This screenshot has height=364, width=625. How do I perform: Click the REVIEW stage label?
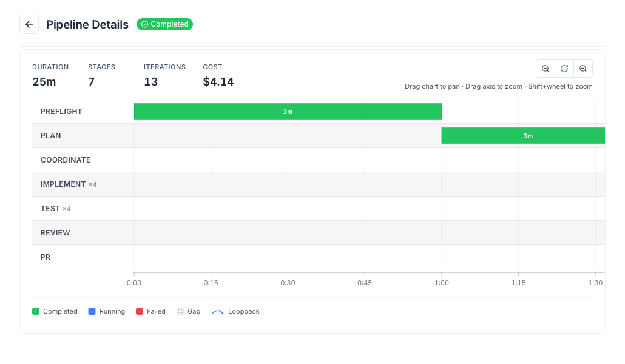(x=55, y=233)
